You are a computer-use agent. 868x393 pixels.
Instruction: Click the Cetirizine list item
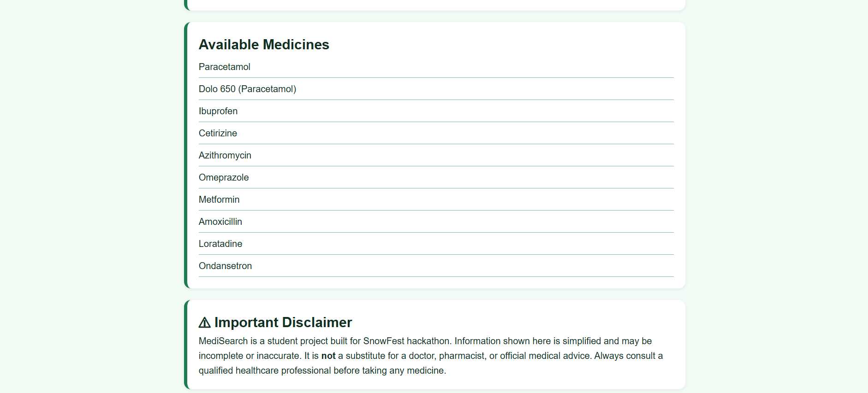(x=218, y=133)
